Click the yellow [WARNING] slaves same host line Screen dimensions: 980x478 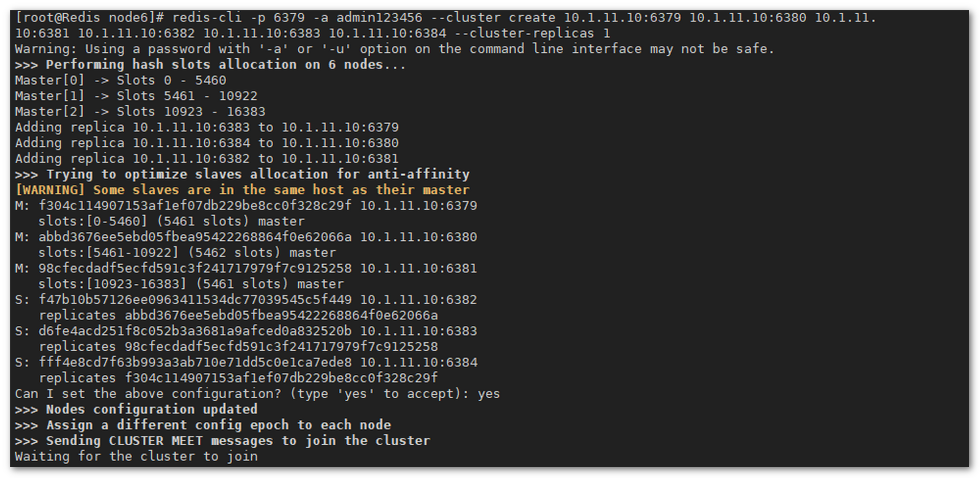pyautogui.click(x=242, y=190)
